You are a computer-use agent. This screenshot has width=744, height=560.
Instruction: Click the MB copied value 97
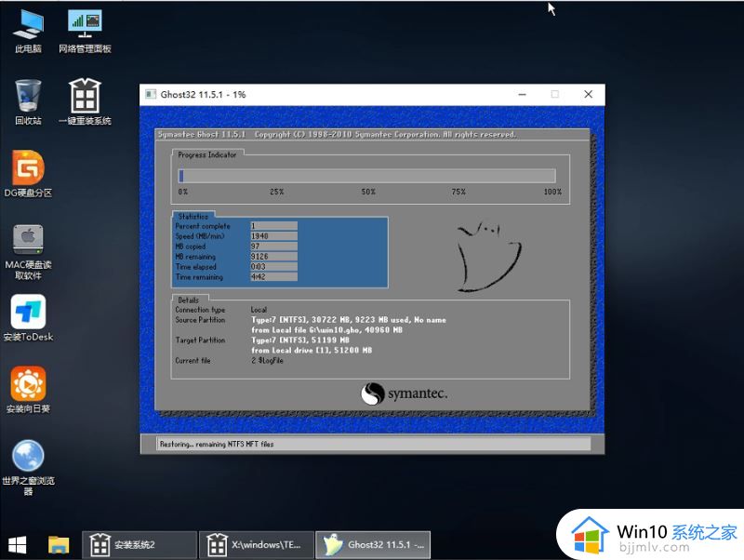[x=273, y=247]
